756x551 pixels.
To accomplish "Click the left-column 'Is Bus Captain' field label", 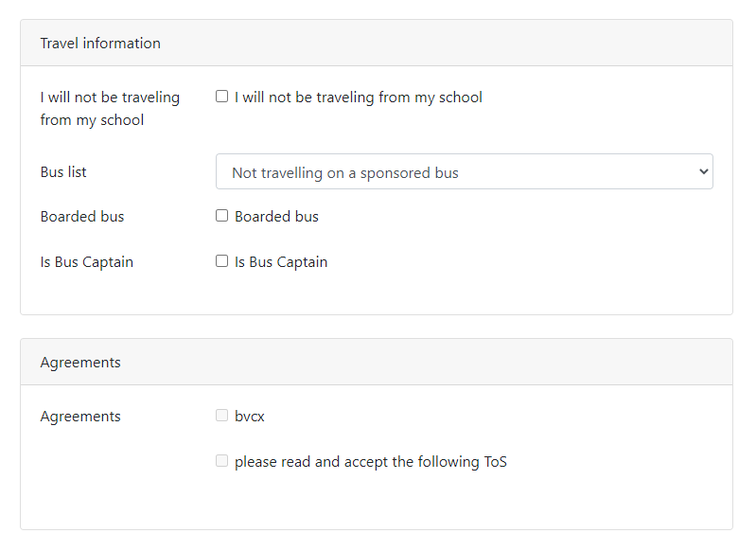I will (x=87, y=262).
